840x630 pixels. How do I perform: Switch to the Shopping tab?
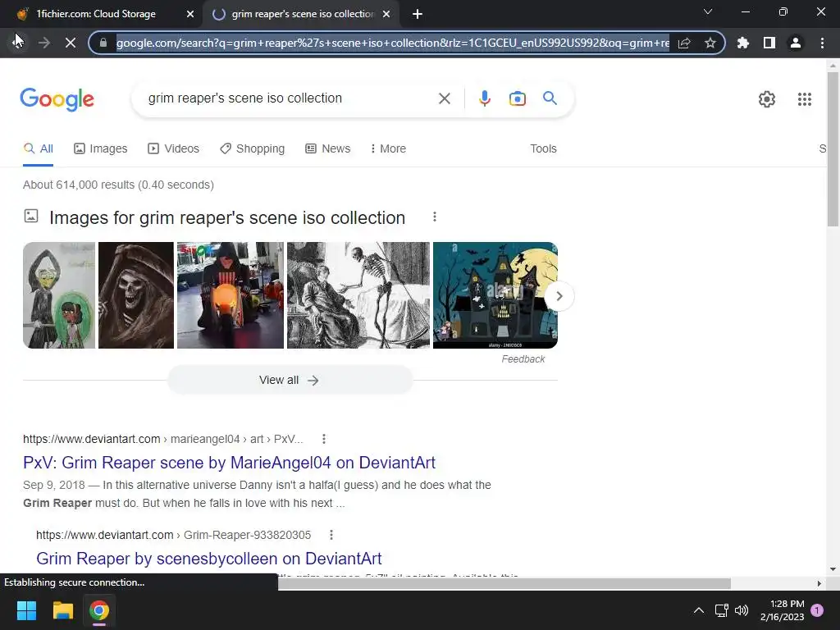click(253, 148)
